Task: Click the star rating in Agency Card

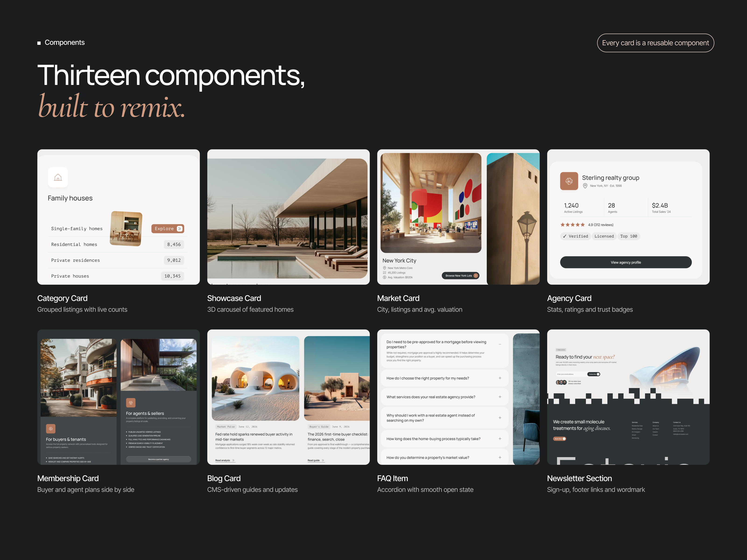Action: (x=572, y=225)
